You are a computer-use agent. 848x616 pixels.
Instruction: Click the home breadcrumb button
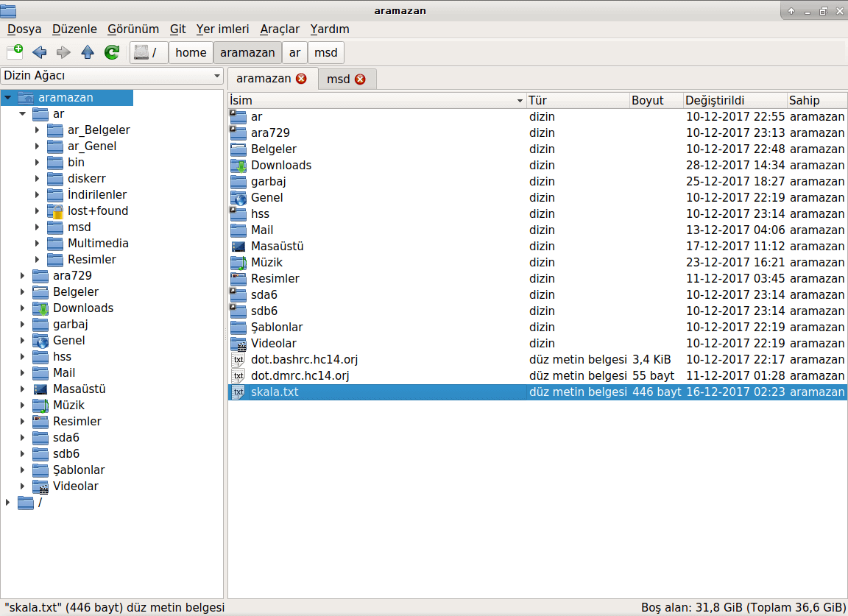[x=191, y=52]
